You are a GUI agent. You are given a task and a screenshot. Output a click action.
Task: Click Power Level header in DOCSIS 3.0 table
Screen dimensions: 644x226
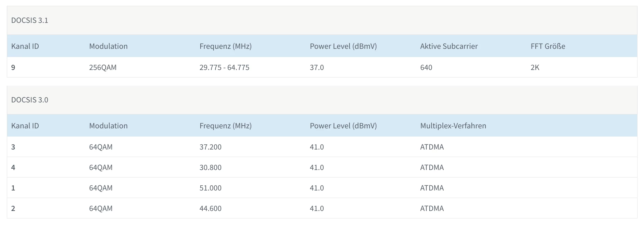pos(343,126)
